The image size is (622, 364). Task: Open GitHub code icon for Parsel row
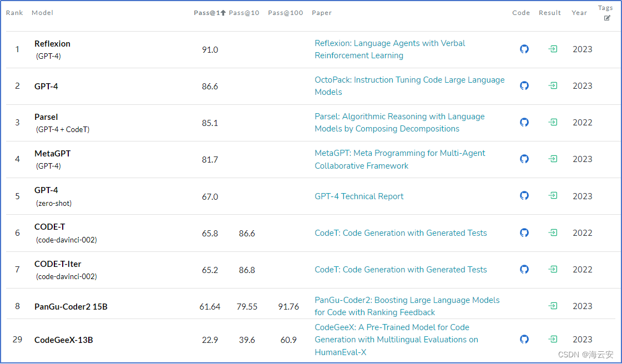tap(524, 122)
